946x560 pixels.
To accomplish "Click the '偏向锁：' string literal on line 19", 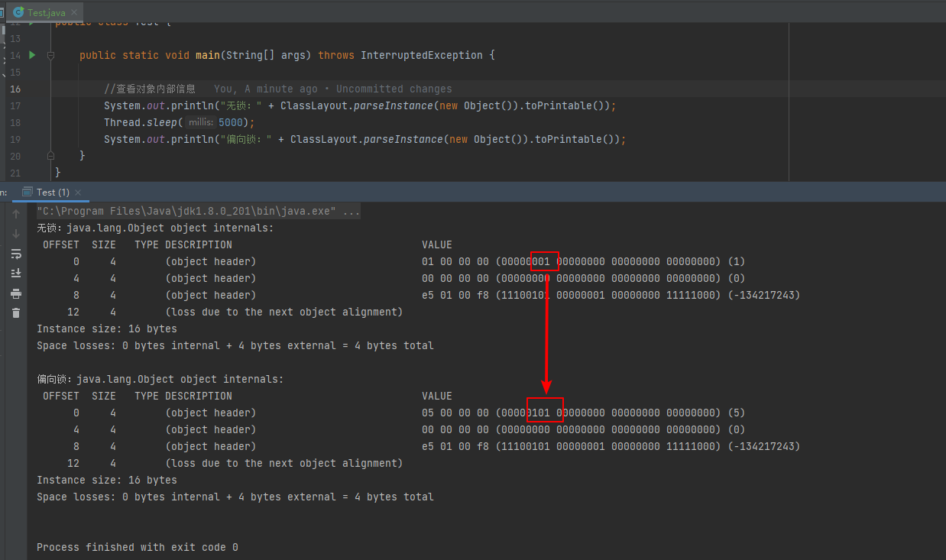I will click(x=245, y=139).
